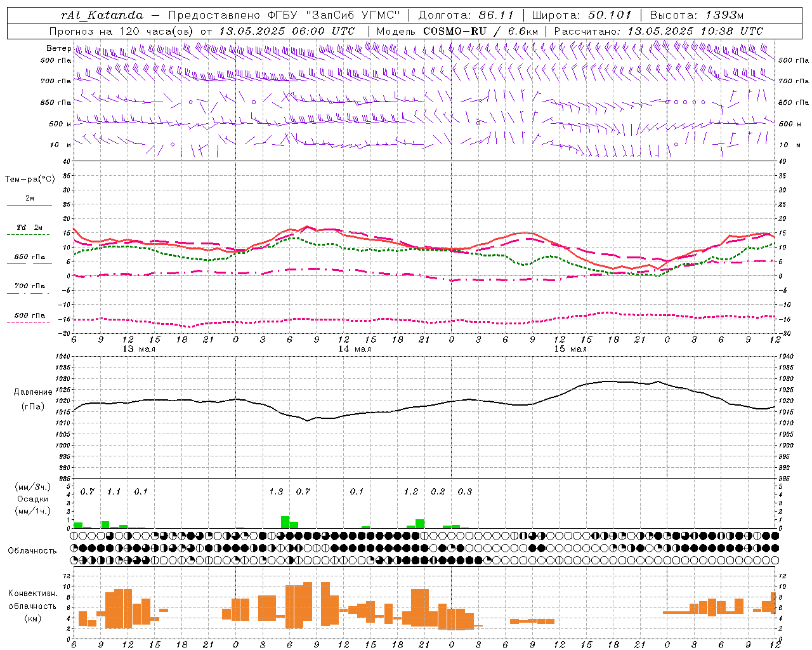Click the 500 гПа temperature legend entry
Screen dimensions: 812x650
30,315
